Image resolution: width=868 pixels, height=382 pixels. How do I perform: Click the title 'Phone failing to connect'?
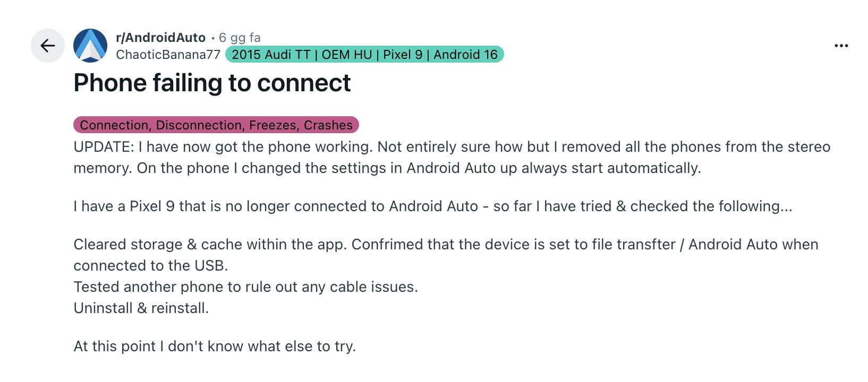coord(211,83)
